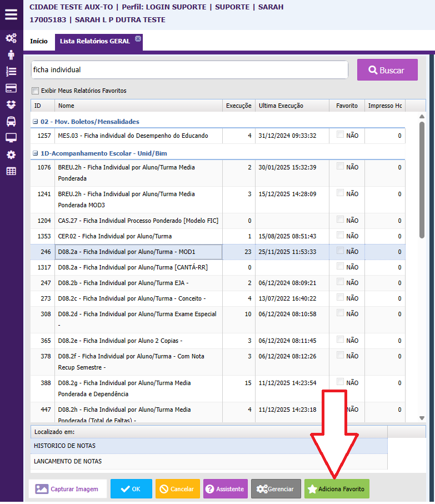This screenshot has width=435, height=504.
Task: Click the report search text field
Action: tap(189, 70)
